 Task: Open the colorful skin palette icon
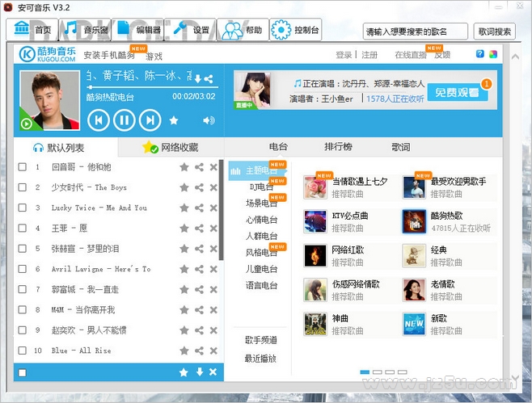tap(493, 54)
